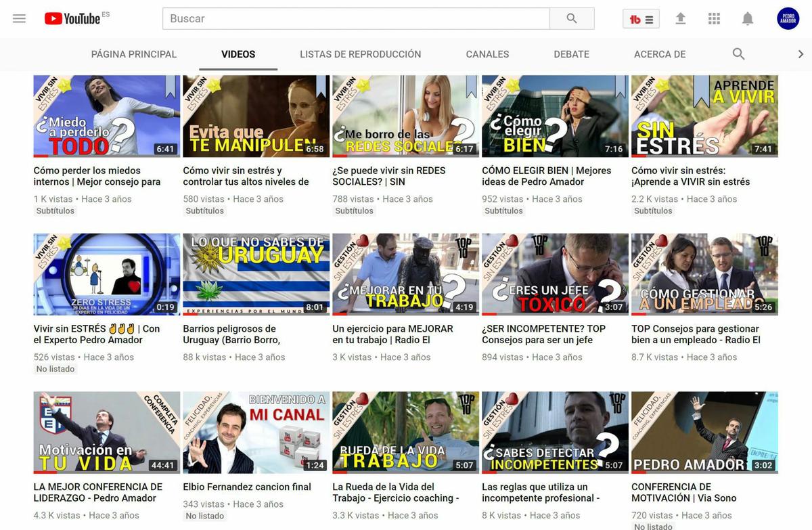The image size is (812, 530).
Task: Open the video upload icon
Action: click(680, 18)
